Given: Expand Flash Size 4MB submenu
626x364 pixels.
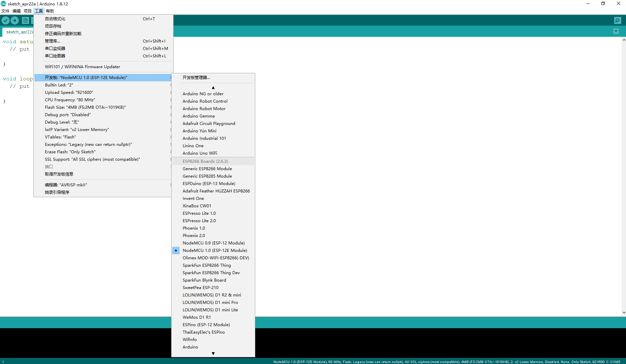Looking at the screenshot, I should click(x=104, y=107).
